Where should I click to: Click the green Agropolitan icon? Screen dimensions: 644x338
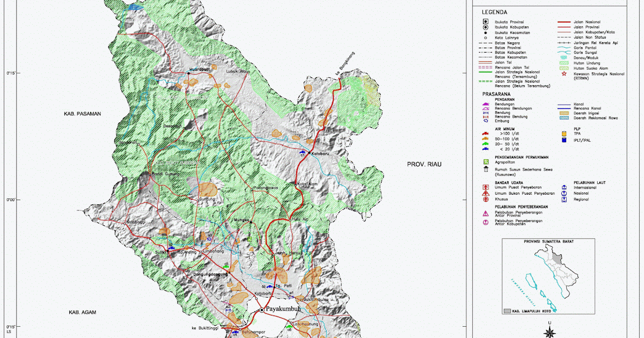click(486, 162)
